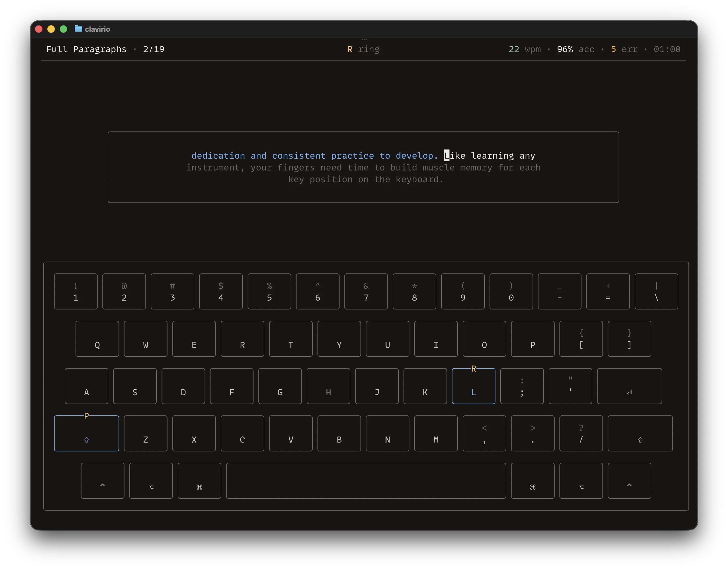728x570 pixels.
Task: Select the right Option ⌥ key
Action: pos(581,480)
